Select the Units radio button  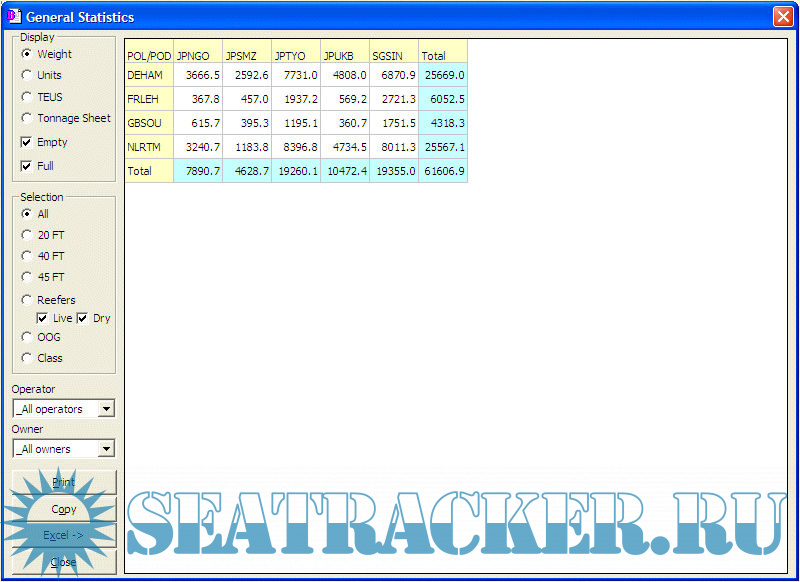27,75
